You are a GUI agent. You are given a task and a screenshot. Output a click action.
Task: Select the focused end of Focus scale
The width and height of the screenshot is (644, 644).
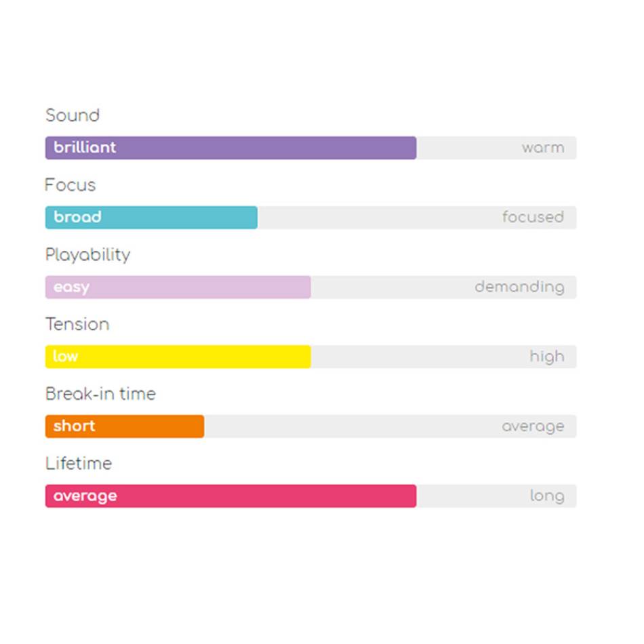(x=533, y=217)
